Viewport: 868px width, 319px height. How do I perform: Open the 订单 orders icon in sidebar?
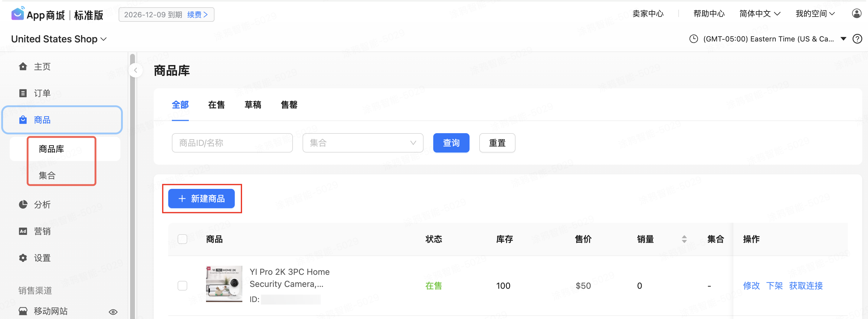[23, 93]
